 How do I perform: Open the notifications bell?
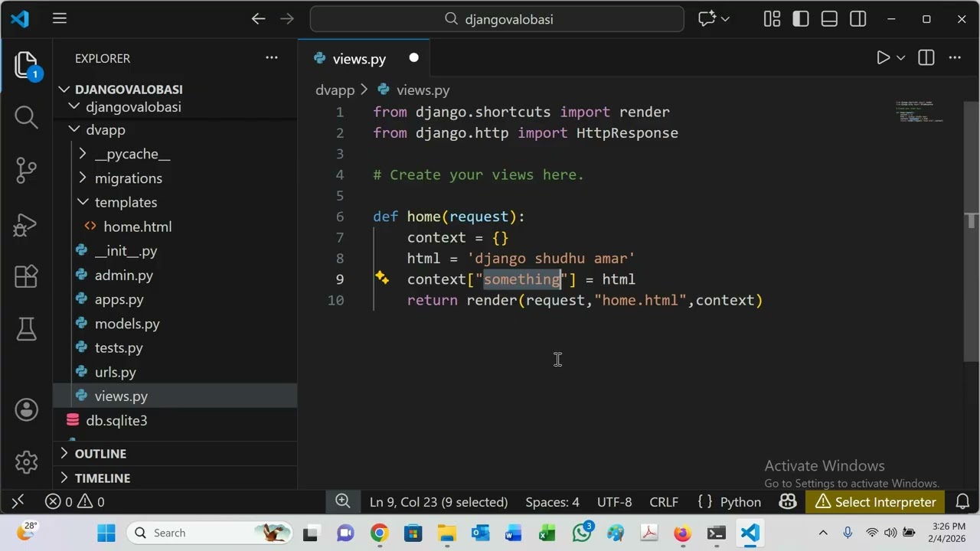coord(962,502)
